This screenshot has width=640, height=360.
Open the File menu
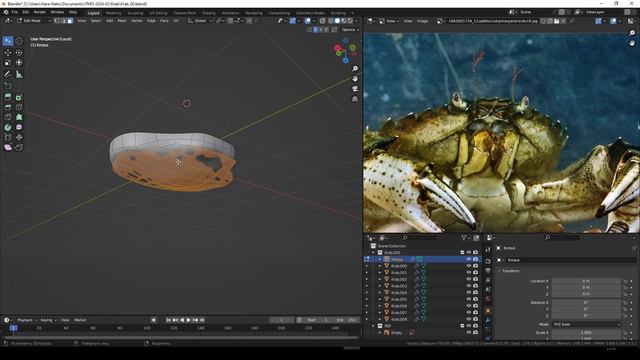[x=15, y=12]
